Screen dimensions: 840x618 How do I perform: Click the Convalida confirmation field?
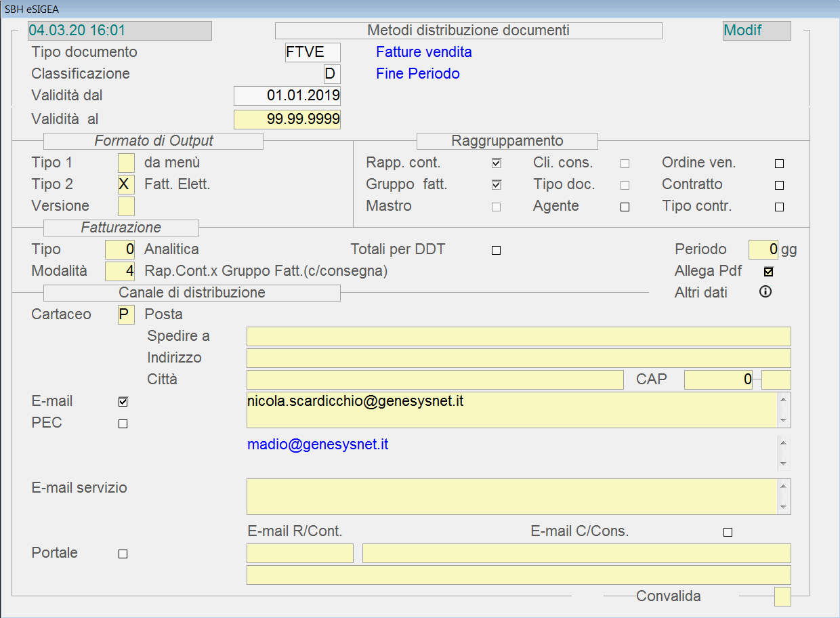coord(782,597)
